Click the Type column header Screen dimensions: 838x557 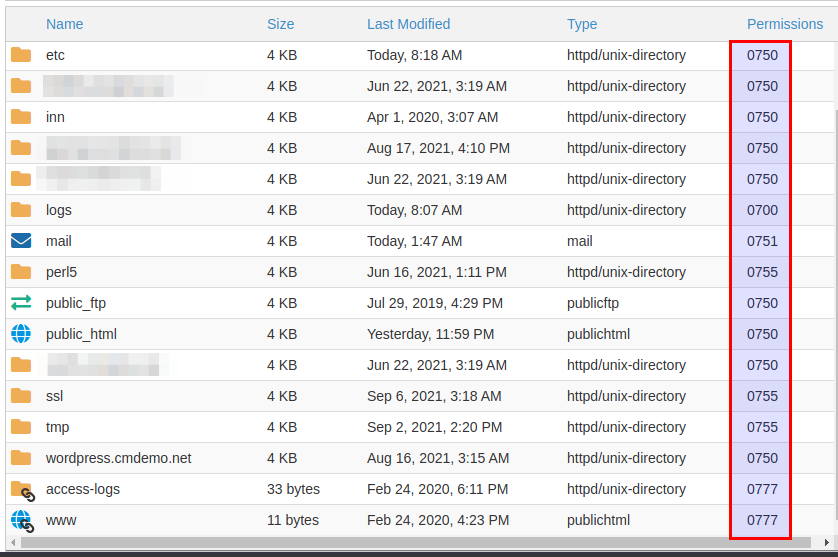[x=582, y=24]
